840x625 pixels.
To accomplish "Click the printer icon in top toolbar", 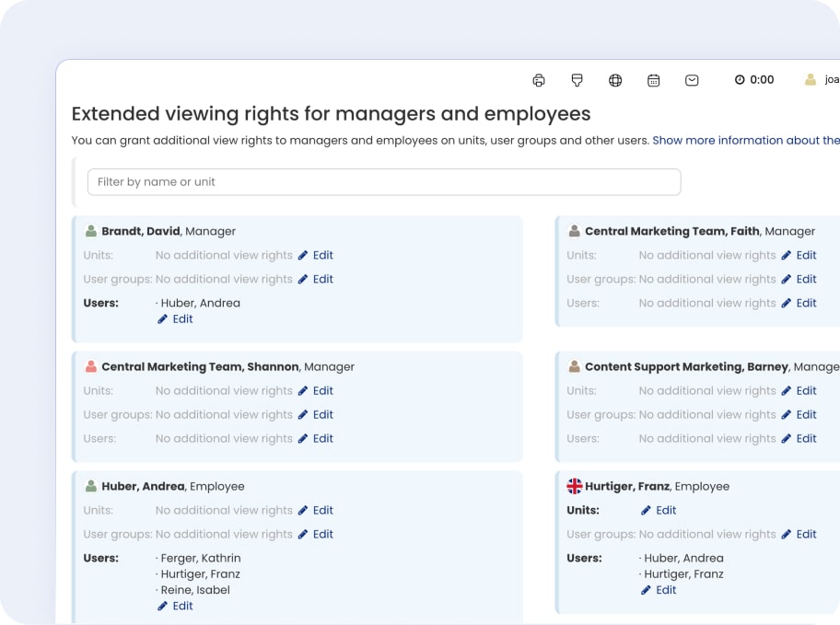I will [x=539, y=80].
